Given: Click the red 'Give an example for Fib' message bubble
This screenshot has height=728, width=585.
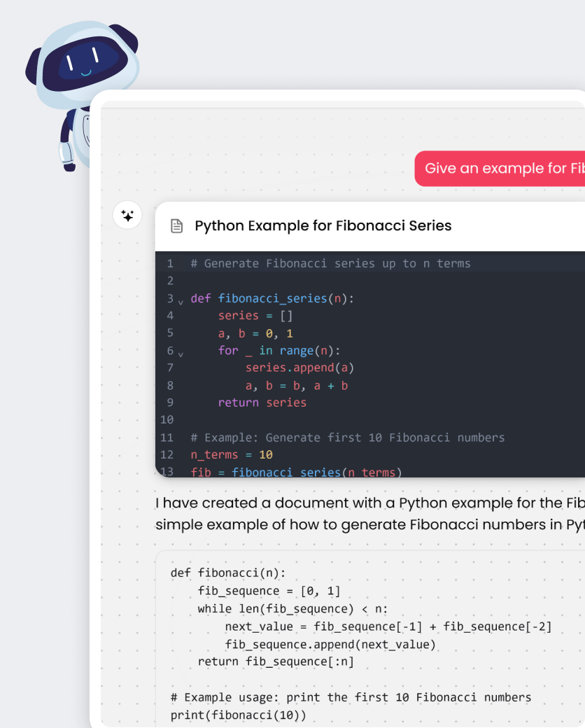Looking at the screenshot, I should point(500,169).
